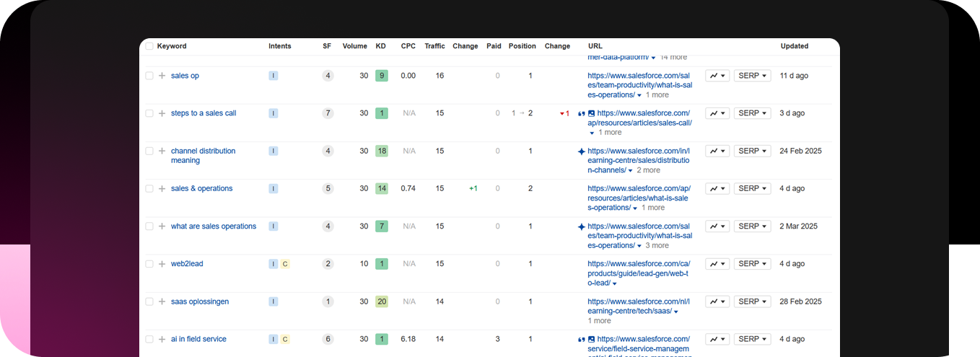Open the 'what are sales operations' keyword link
980x357 pixels.
tap(214, 226)
